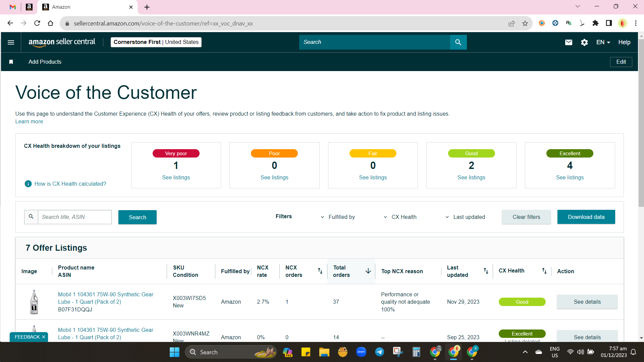Open Zoom from the taskbar
Image resolution: width=644 pixels, height=362 pixels.
tap(361, 352)
